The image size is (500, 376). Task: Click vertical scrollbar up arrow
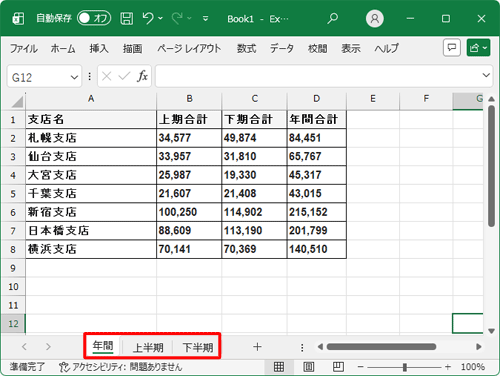coord(491,99)
